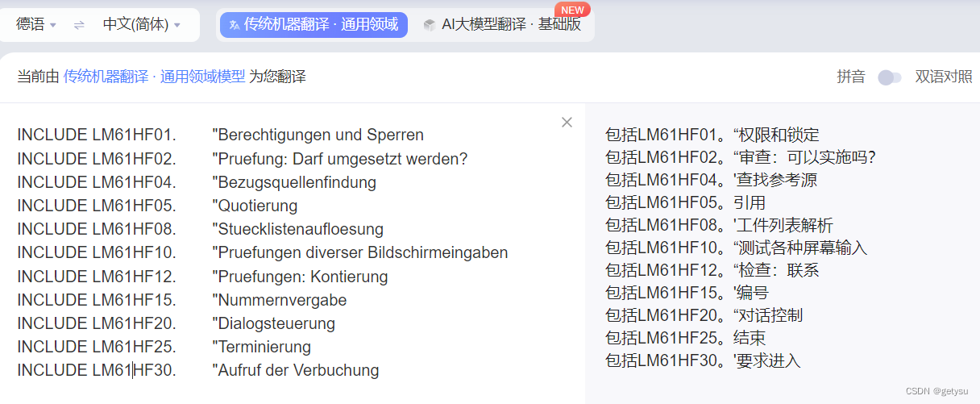Open the 中文(简体) target language dropdown
The image size is (980, 404).
click(x=141, y=25)
